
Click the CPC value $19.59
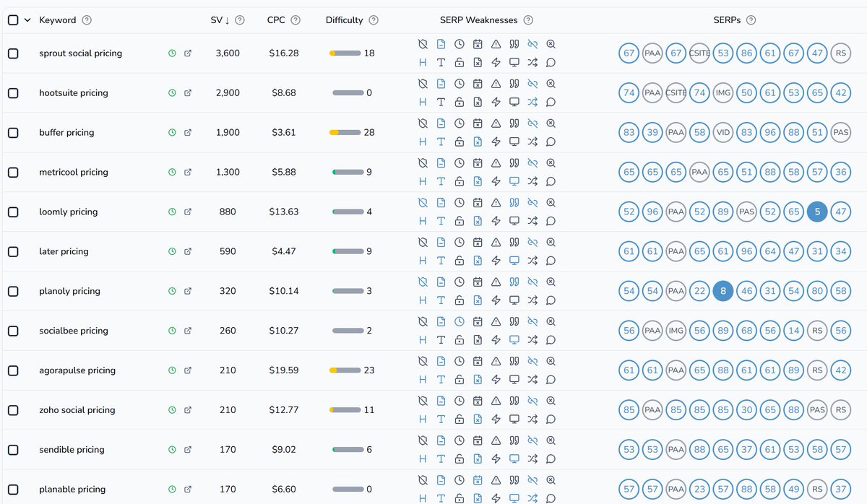(x=283, y=370)
